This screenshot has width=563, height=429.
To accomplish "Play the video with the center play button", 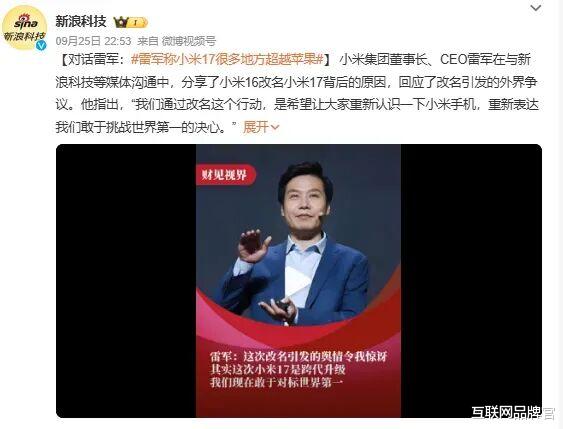I will (298, 281).
